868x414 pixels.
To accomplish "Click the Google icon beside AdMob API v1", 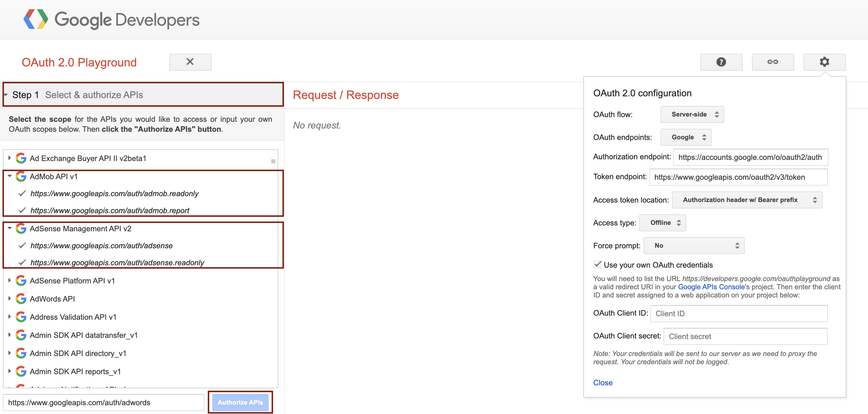I will (20, 176).
